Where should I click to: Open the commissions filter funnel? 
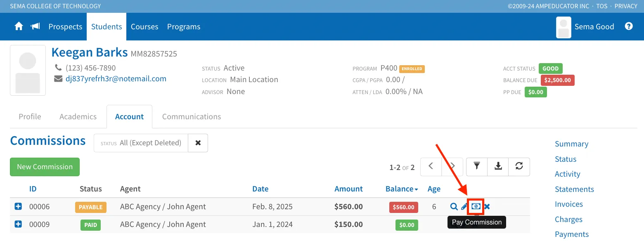click(x=477, y=166)
